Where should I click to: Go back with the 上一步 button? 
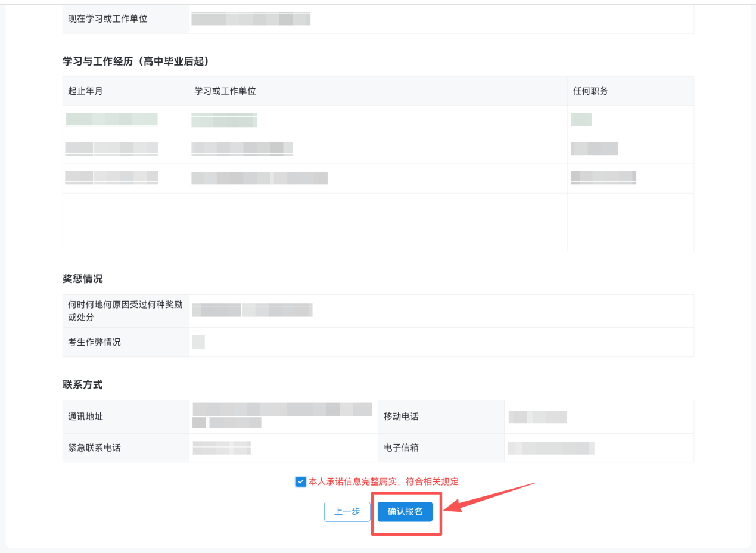click(x=347, y=512)
